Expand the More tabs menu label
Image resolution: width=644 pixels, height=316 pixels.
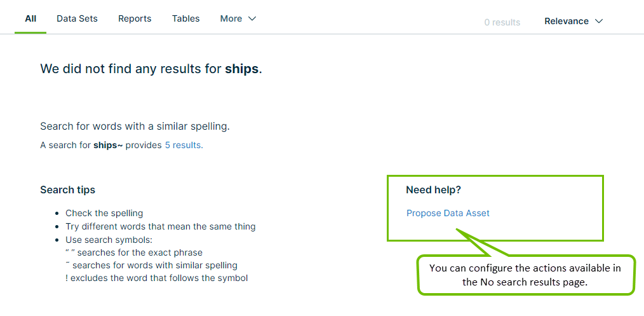231,18
